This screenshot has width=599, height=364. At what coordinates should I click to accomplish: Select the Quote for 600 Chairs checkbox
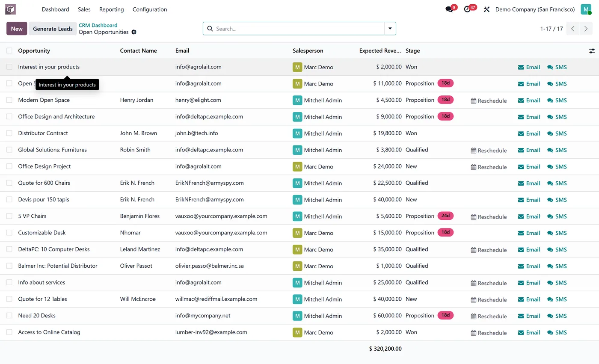[9, 183]
